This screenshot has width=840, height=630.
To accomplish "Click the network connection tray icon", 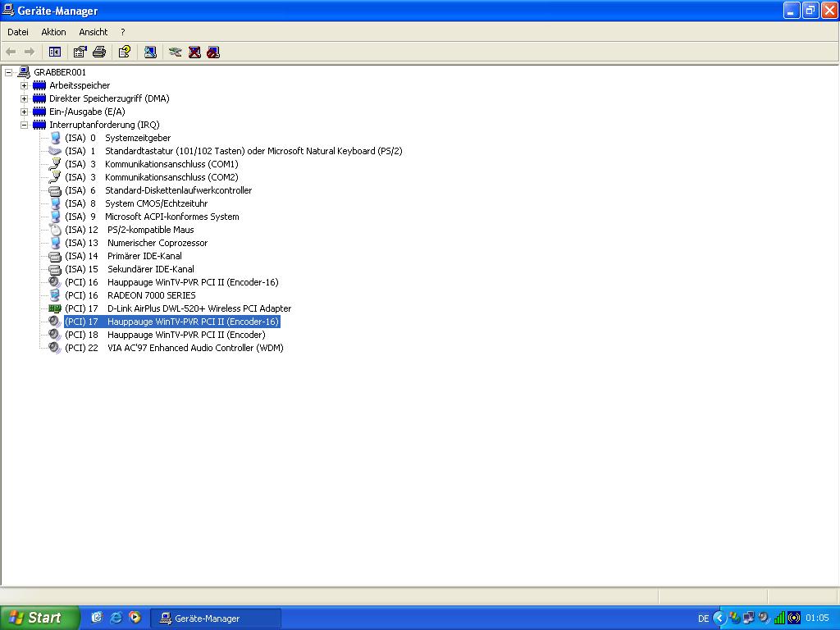I will pos(748,618).
